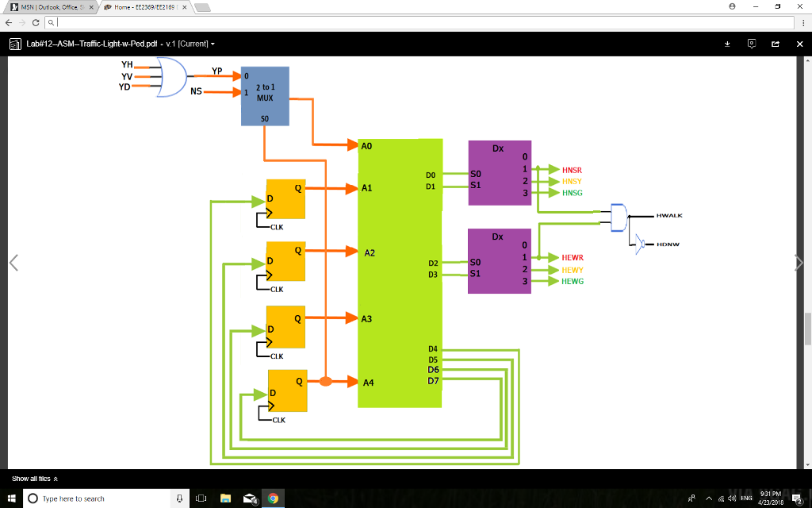Collapse the Show all files panel
The height and width of the screenshot is (508, 812).
(x=56, y=479)
